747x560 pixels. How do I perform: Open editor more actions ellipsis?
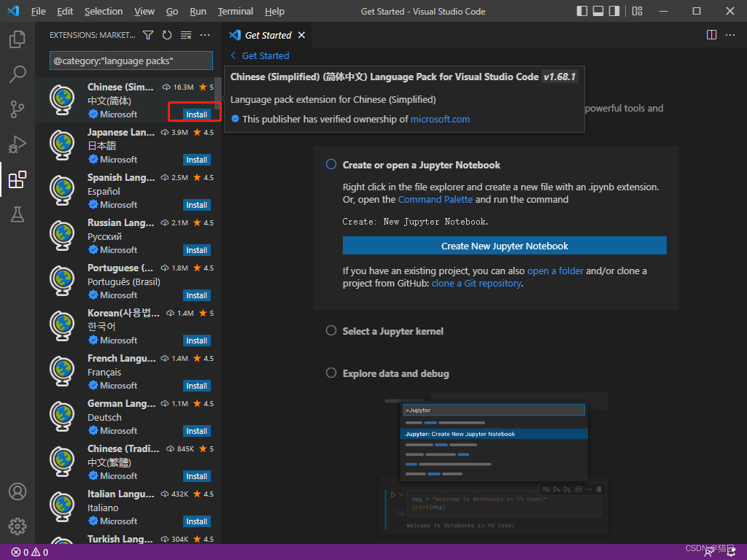(729, 35)
